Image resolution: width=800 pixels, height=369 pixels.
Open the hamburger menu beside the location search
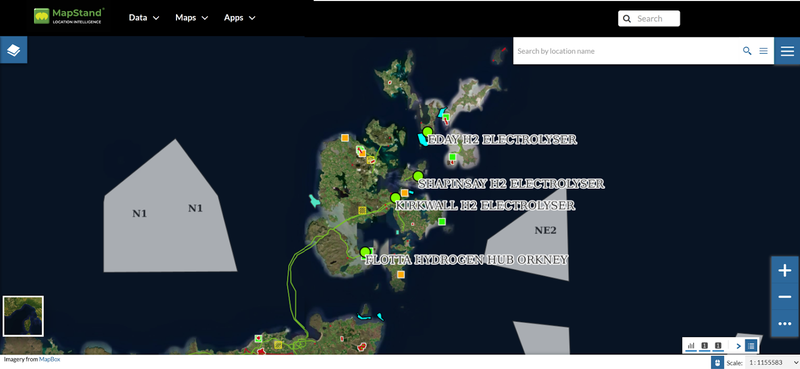pos(787,51)
